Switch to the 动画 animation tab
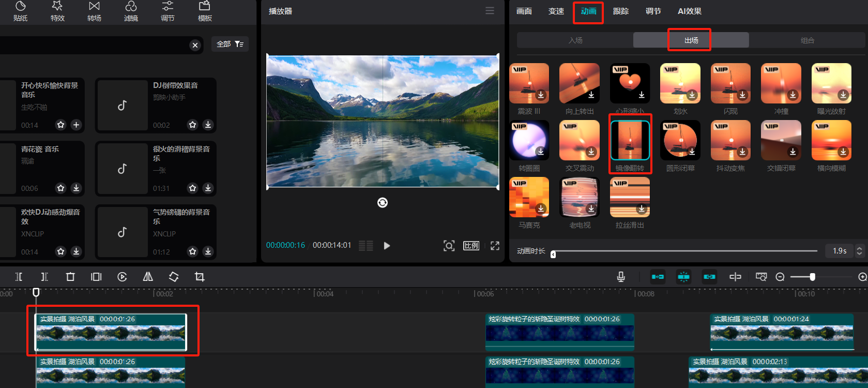The height and width of the screenshot is (388, 868). click(x=588, y=11)
